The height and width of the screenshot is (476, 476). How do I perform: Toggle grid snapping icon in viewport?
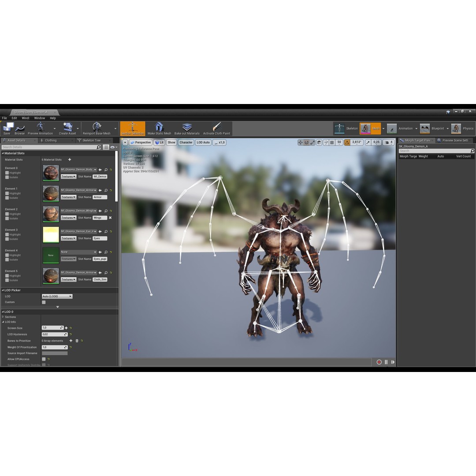point(332,142)
